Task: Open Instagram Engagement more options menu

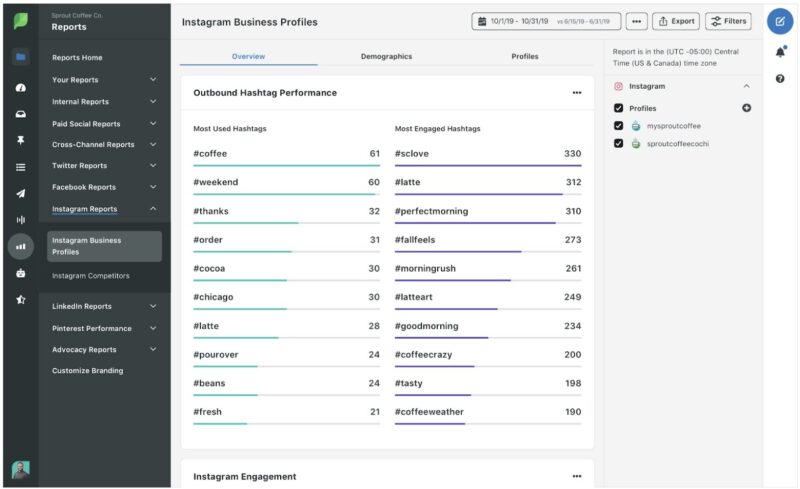Action: [577, 476]
